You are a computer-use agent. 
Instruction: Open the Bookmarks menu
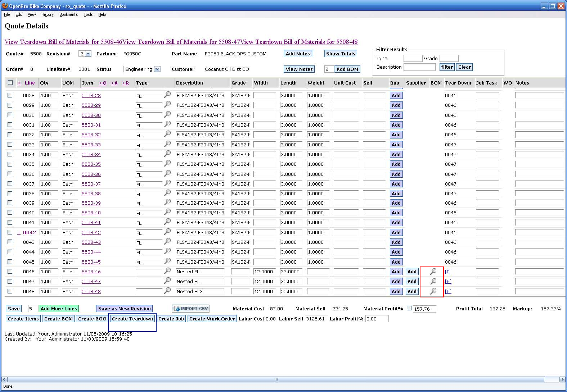[x=68, y=14]
